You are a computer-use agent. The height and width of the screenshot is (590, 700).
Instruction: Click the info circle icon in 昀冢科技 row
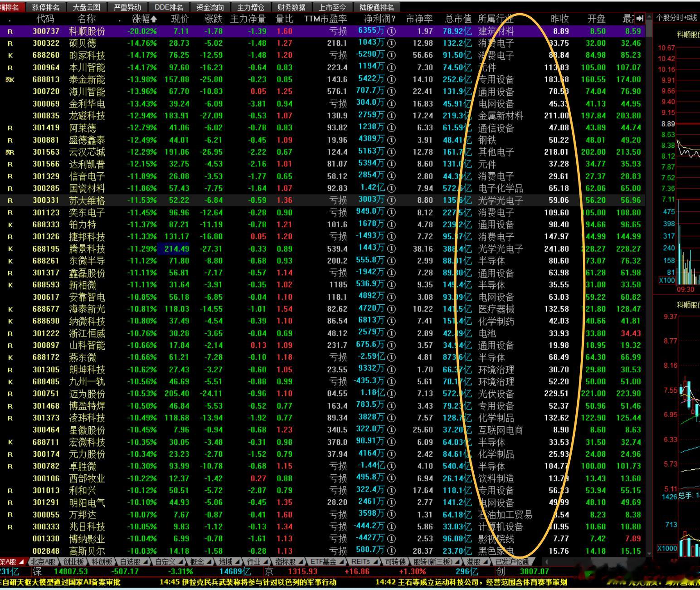point(391,55)
